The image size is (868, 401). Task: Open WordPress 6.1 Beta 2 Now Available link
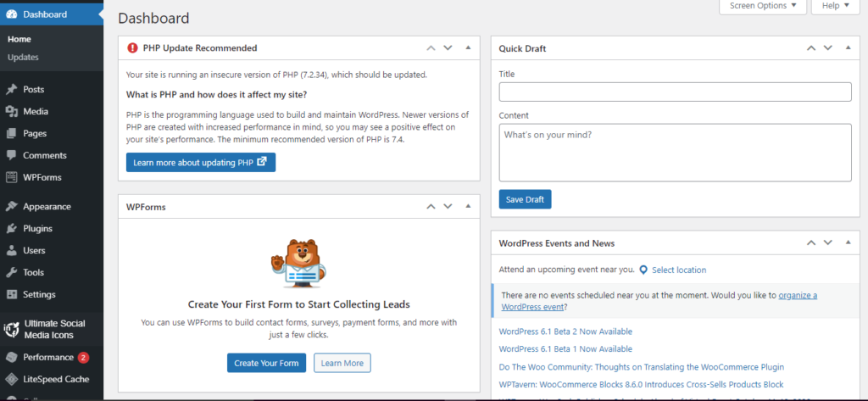tap(565, 331)
